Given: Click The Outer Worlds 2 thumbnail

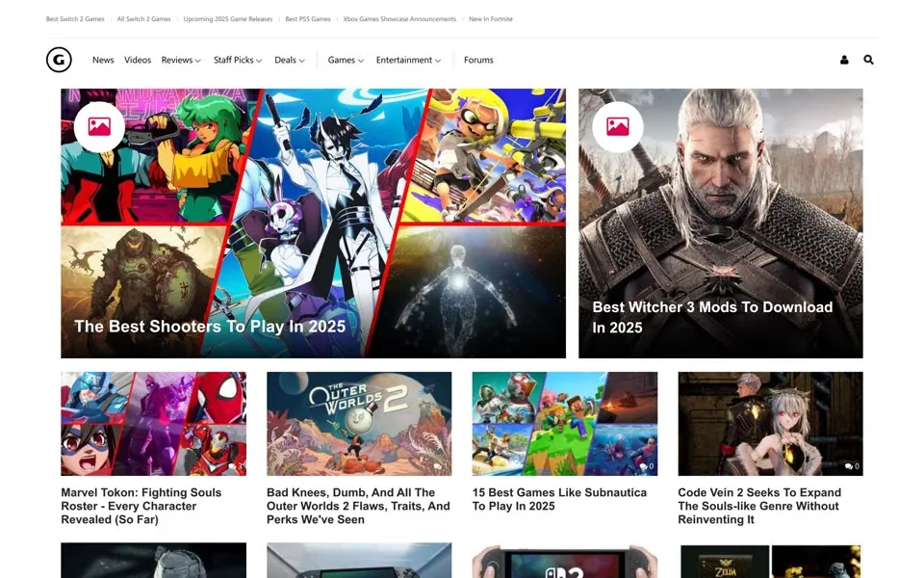Looking at the screenshot, I should (359, 424).
